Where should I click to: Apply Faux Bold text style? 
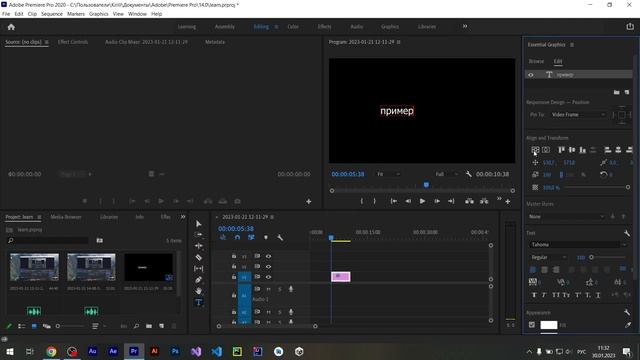coord(534,295)
